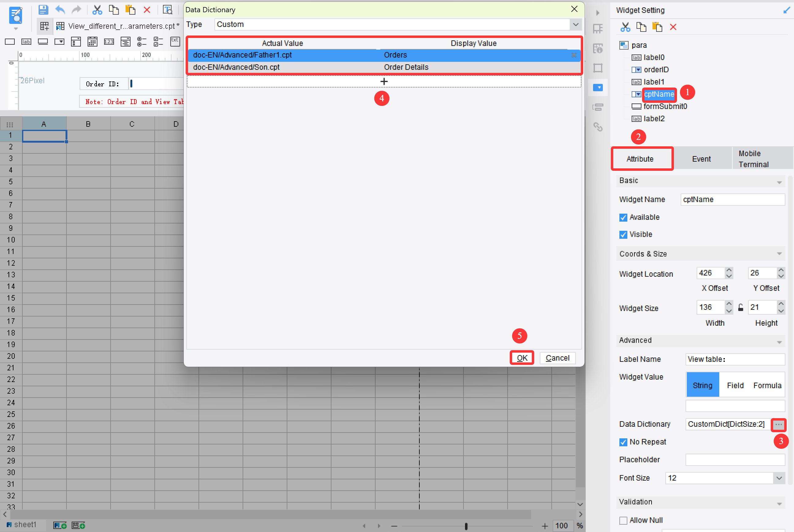Undo the last action
Viewport: 794px width, 532px height.
point(60,10)
